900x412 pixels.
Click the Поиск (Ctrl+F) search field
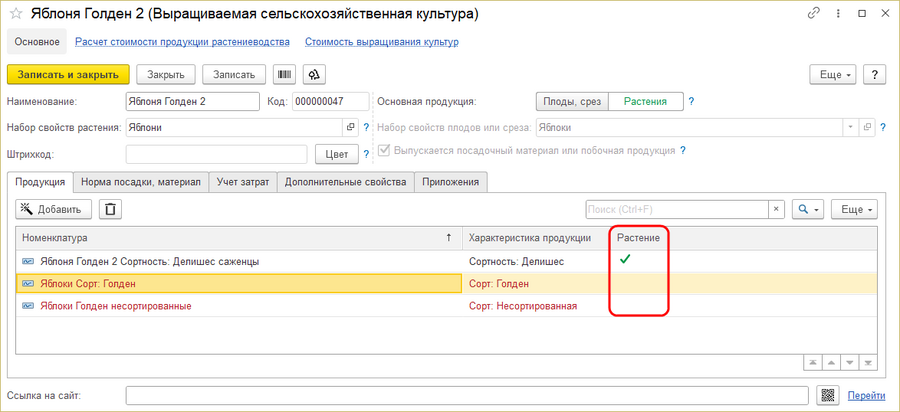click(x=677, y=209)
